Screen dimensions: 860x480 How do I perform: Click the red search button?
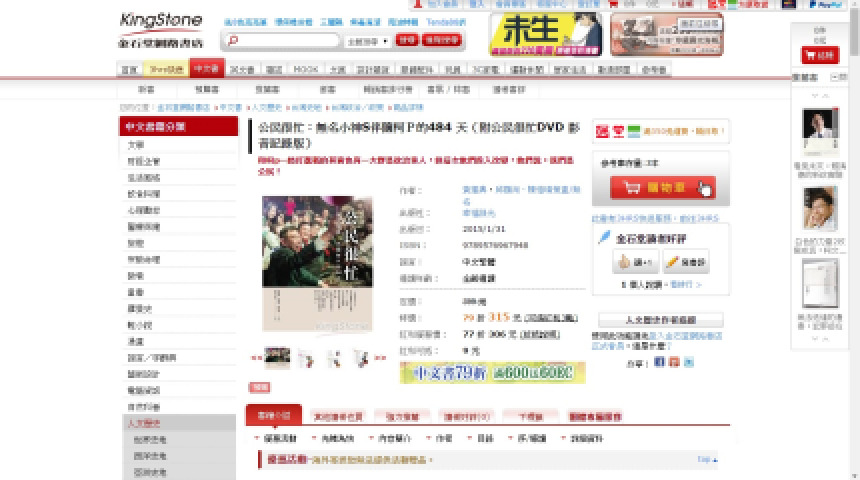point(406,40)
